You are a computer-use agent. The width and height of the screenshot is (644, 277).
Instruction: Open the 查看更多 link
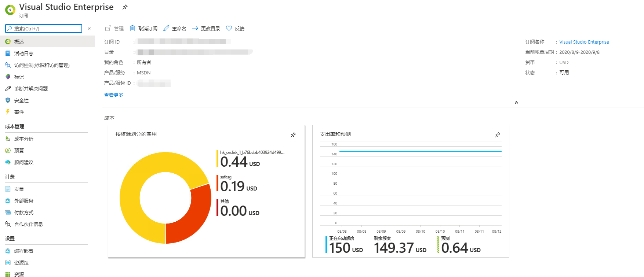click(114, 95)
